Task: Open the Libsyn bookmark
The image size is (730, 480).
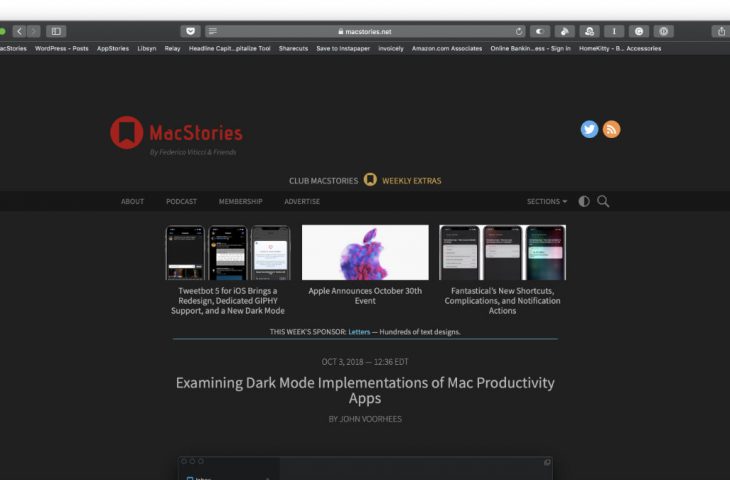Action: [x=147, y=48]
